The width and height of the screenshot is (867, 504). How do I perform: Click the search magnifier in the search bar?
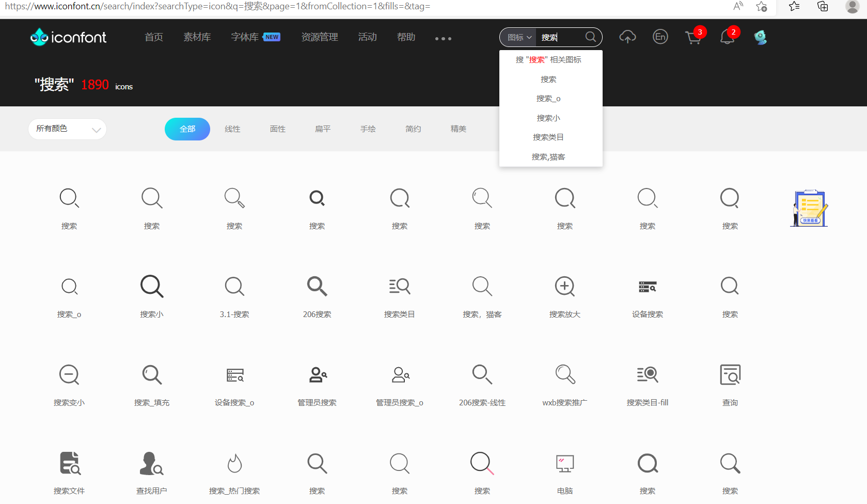590,37
